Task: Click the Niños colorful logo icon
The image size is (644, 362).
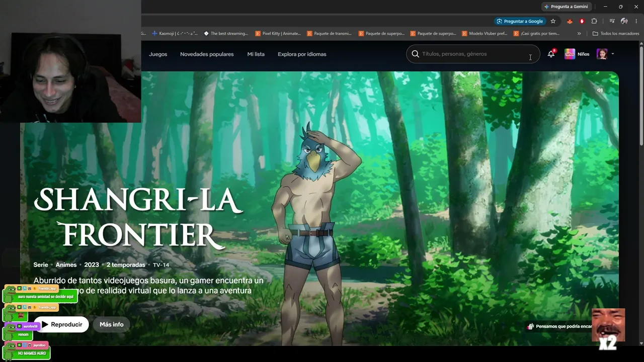Action: click(x=570, y=54)
